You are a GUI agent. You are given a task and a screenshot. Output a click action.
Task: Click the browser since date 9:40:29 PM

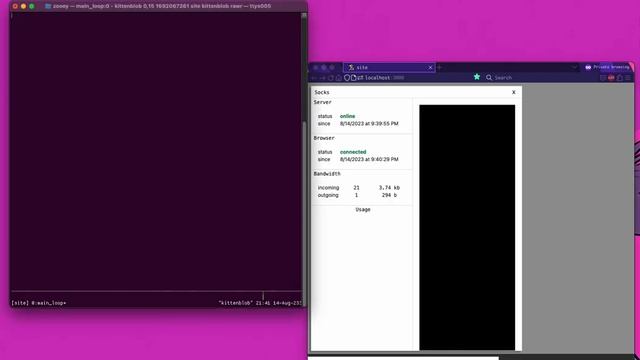(x=369, y=160)
